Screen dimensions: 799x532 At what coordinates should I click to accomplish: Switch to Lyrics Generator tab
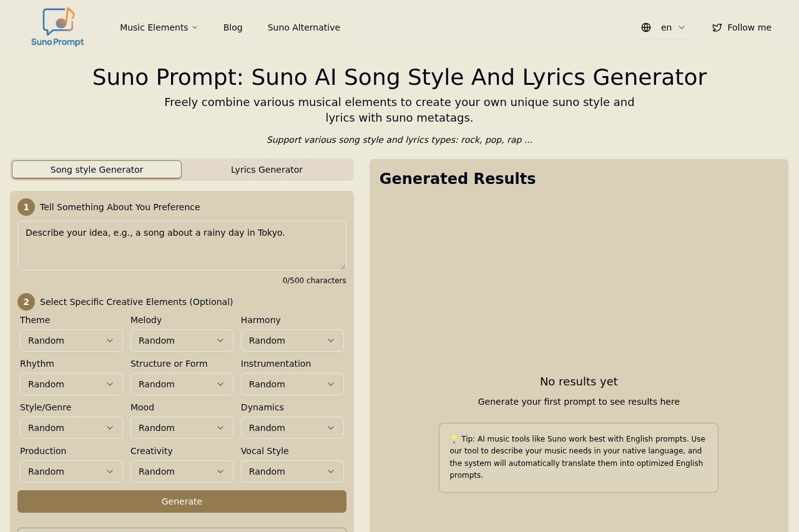tap(267, 170)
